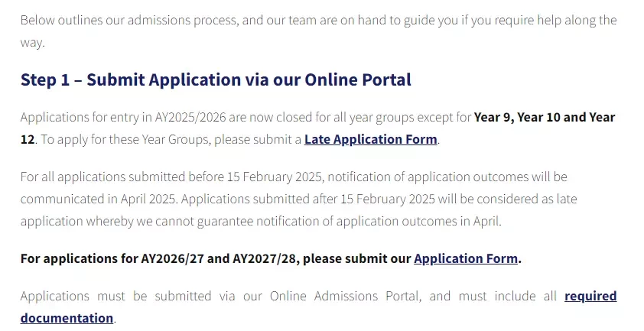Click the bold "12" beginning the line
The width and height of the screenshot is (644, 331).
(x=28, y=139)
